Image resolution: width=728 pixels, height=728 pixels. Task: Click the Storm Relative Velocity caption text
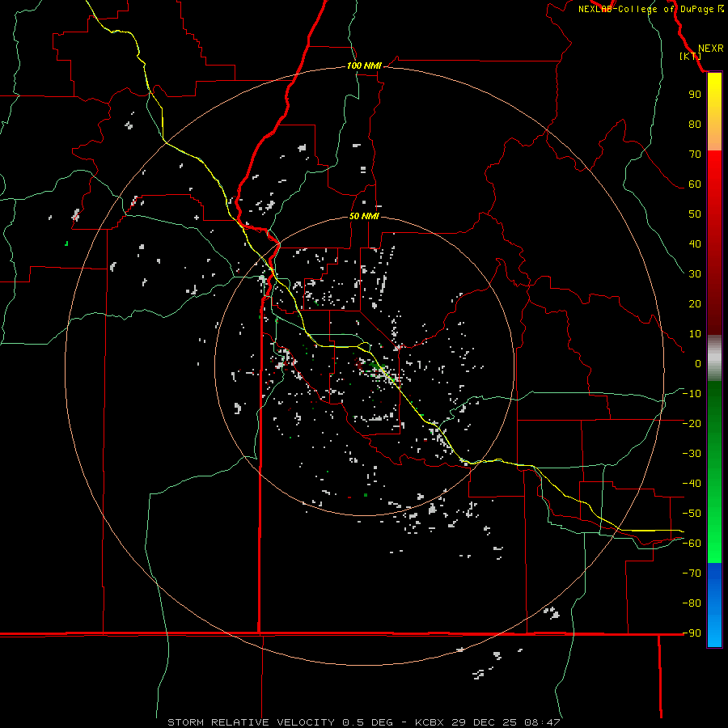click(364, 722)
